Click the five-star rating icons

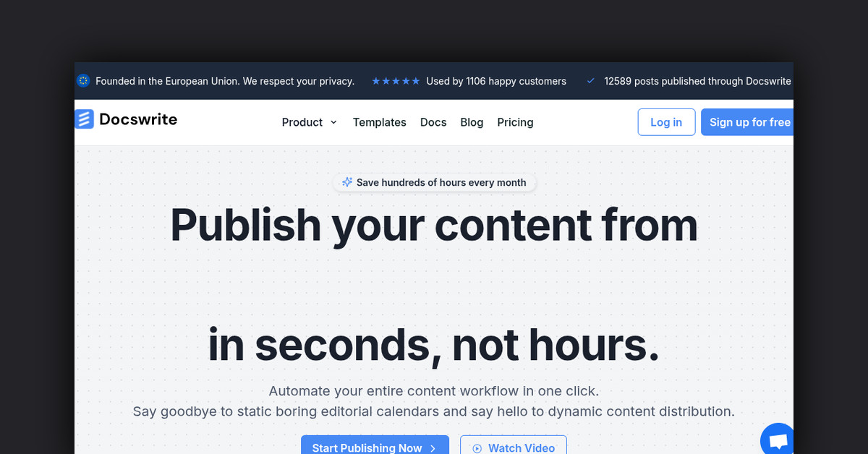395,81
